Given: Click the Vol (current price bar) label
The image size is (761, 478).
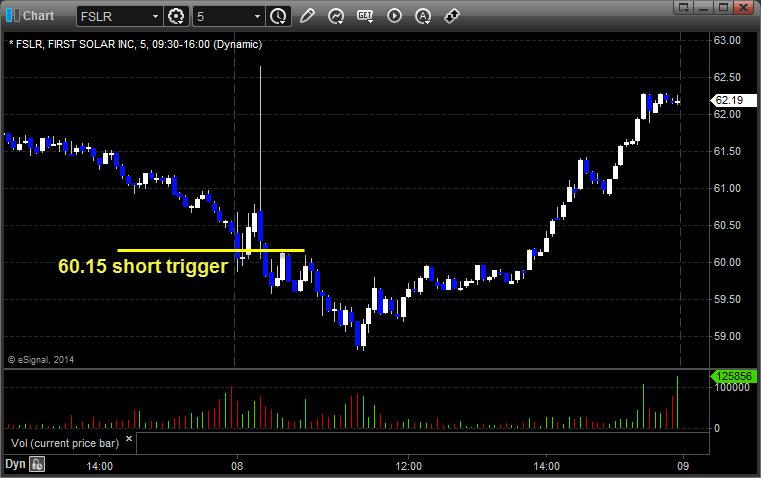Looking at the screenshot, I should pos(65,443).
